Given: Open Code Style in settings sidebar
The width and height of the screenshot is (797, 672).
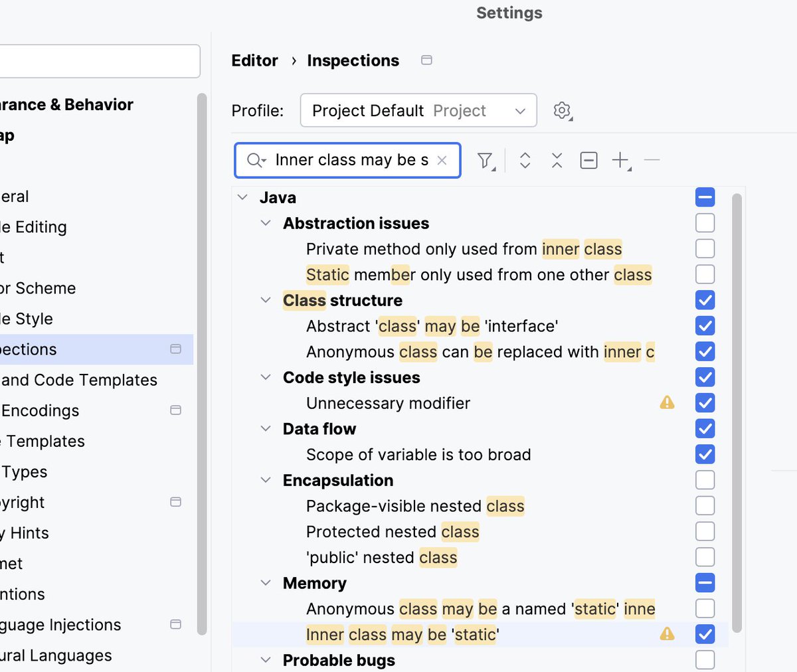Looking at the screenshot, I should [x=27, y=319].
